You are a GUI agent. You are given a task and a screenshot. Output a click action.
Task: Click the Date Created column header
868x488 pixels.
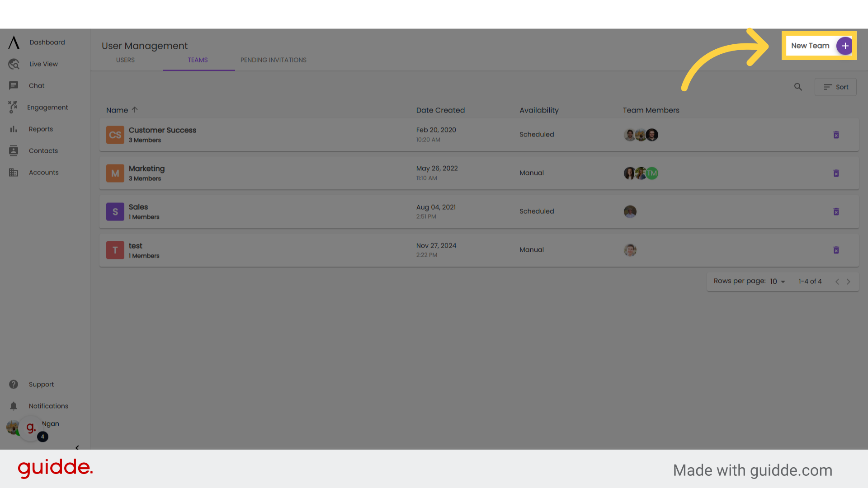[x=440, y=110]
